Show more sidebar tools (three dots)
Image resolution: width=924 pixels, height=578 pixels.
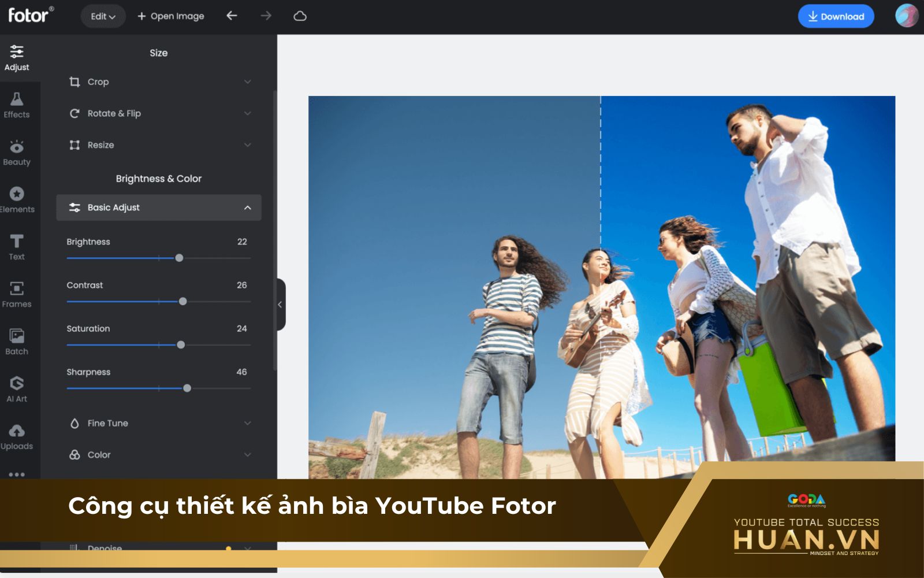17,475
